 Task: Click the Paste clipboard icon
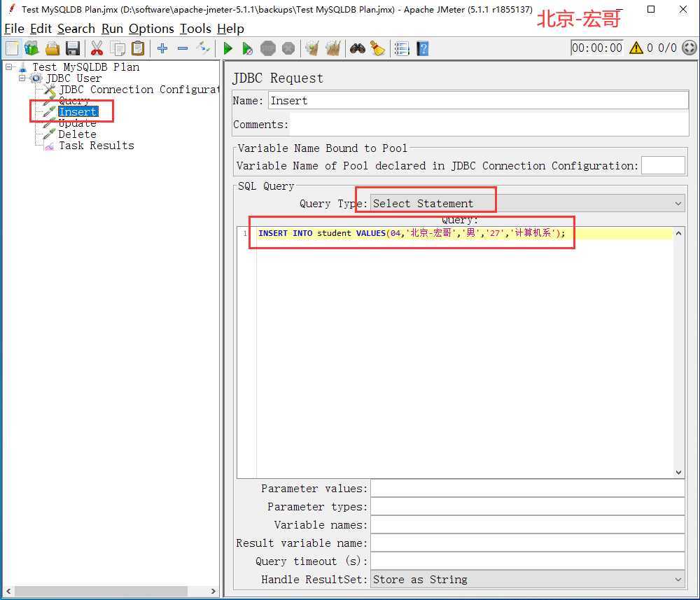click(139, 48)
